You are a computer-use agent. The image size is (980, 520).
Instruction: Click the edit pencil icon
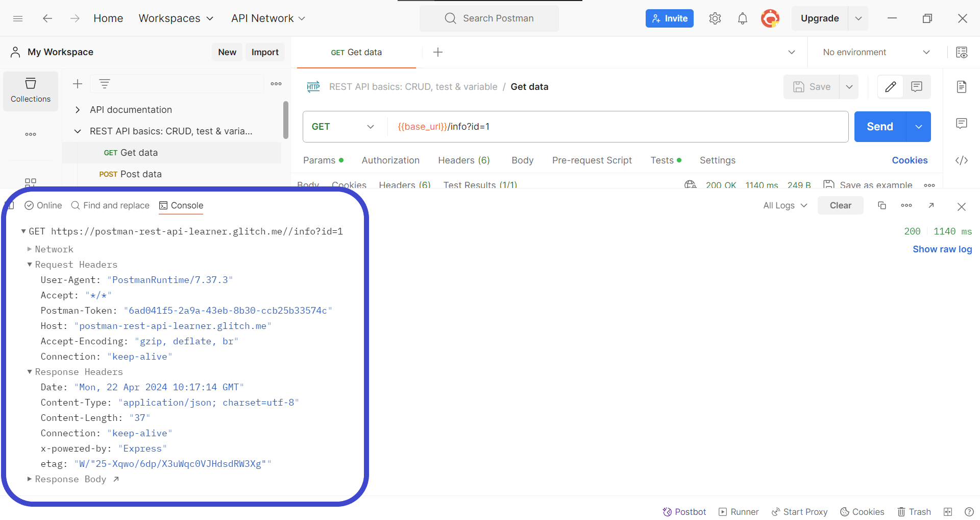[x=891, y=87]
